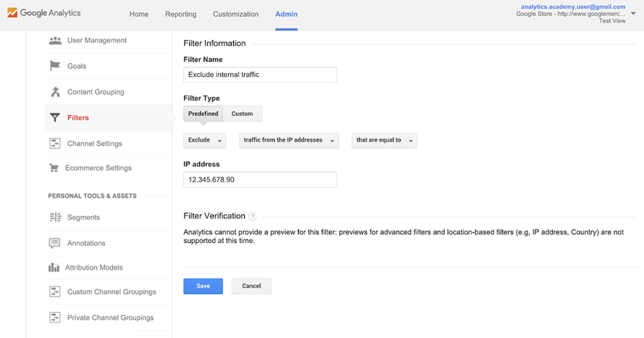Click the Content Grouping icon

click(x=55, y=92)
